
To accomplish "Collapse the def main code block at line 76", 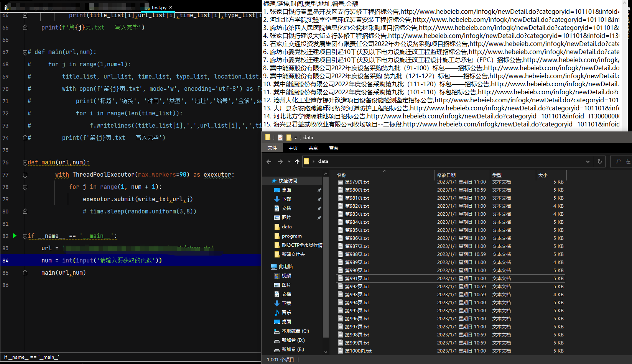I will 25,162.
